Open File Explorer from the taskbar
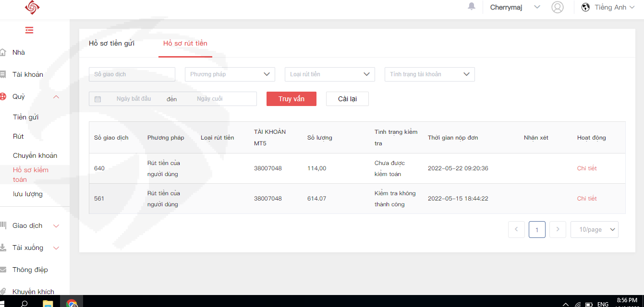The width and height of the screenshot is (644, 307). point(48,304)
